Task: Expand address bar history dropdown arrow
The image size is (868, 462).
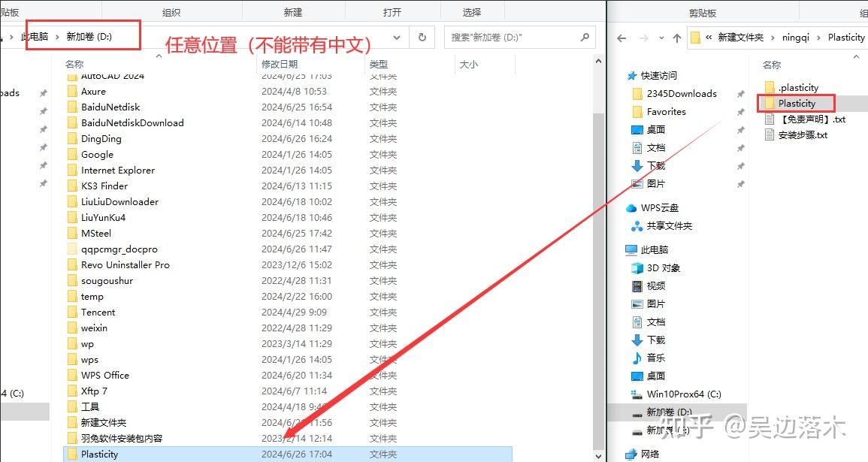Action: [397, 37]
